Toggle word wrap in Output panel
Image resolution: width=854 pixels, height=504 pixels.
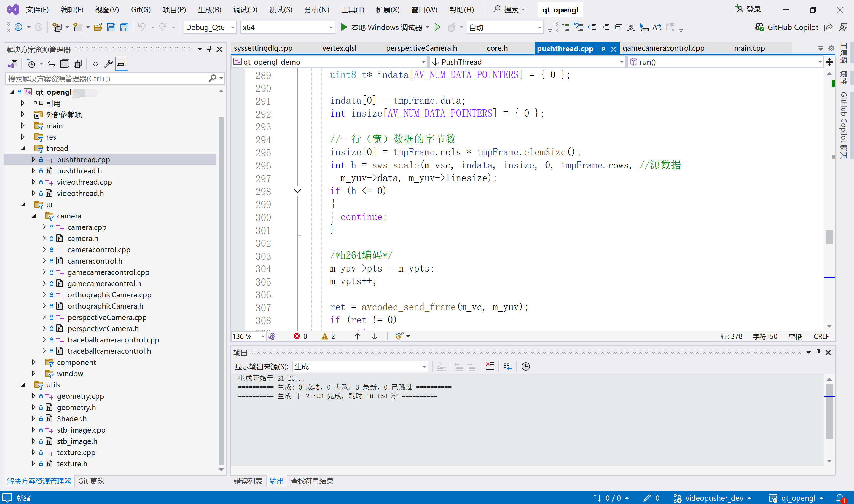(508, 366)
